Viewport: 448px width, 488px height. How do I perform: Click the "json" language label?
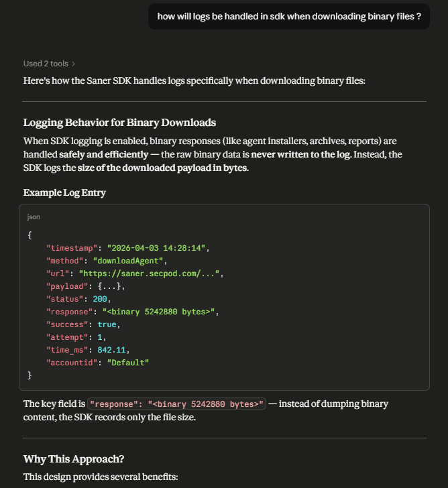pos(34,217)
